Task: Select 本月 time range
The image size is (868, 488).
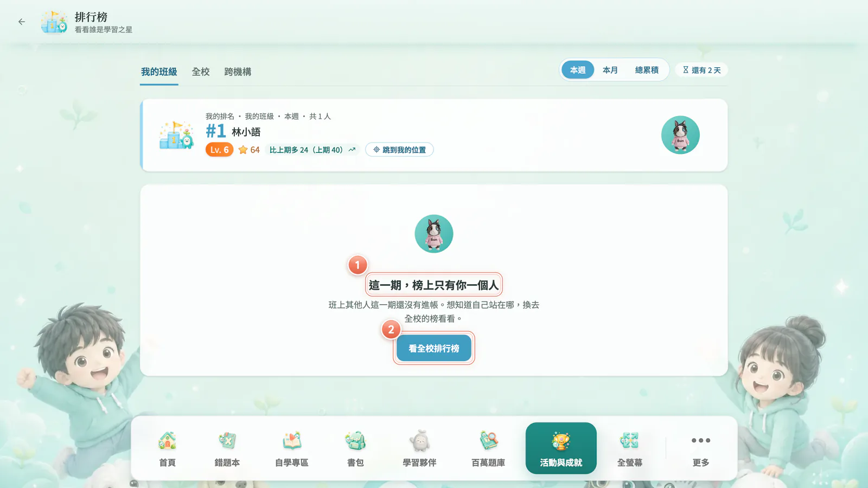Action: pyautogui.click(x=610, y=70)
